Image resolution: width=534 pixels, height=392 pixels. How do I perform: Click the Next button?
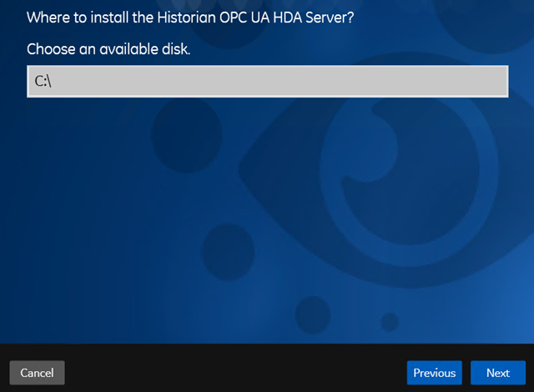click(498, 373)
